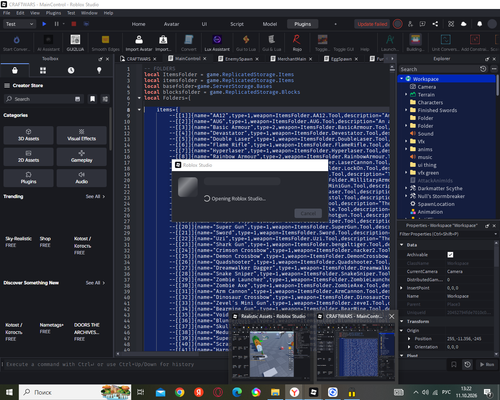The width and height of the screenshot is (500, 400).
Task: Open the Unit Conversion plugin
Action: click(x=445, y=43)
